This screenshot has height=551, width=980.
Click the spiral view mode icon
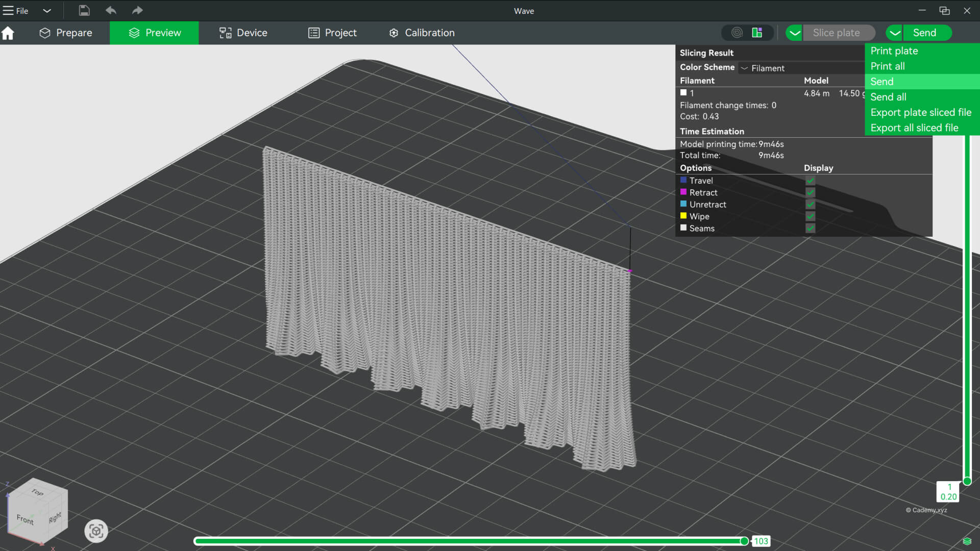pos(737,33)
